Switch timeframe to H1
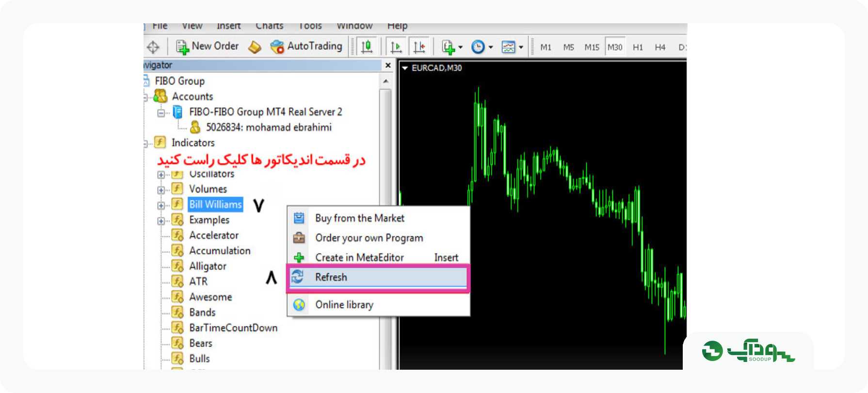This screenshot has width=868, height=393. 638,48
